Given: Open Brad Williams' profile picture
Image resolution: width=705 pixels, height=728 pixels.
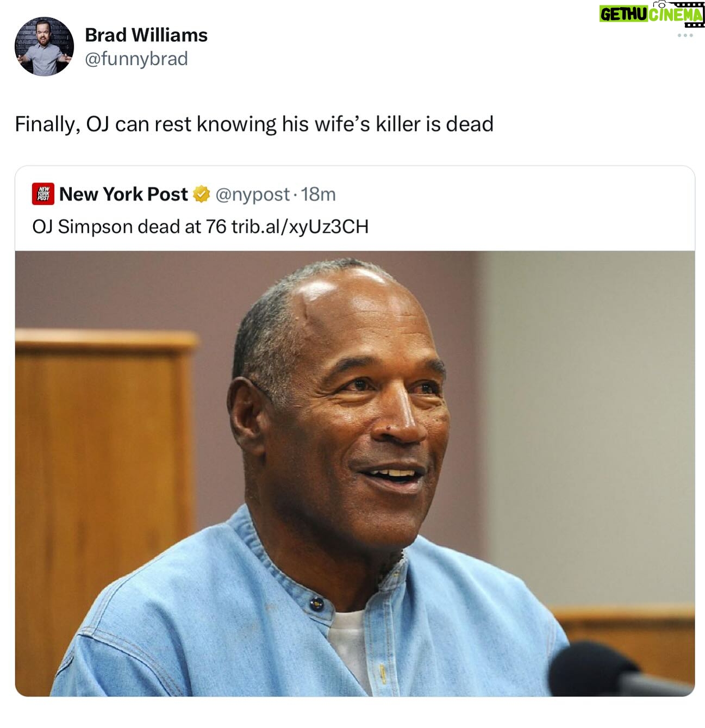Looking at the screenshot, I should tap(44, 46).
